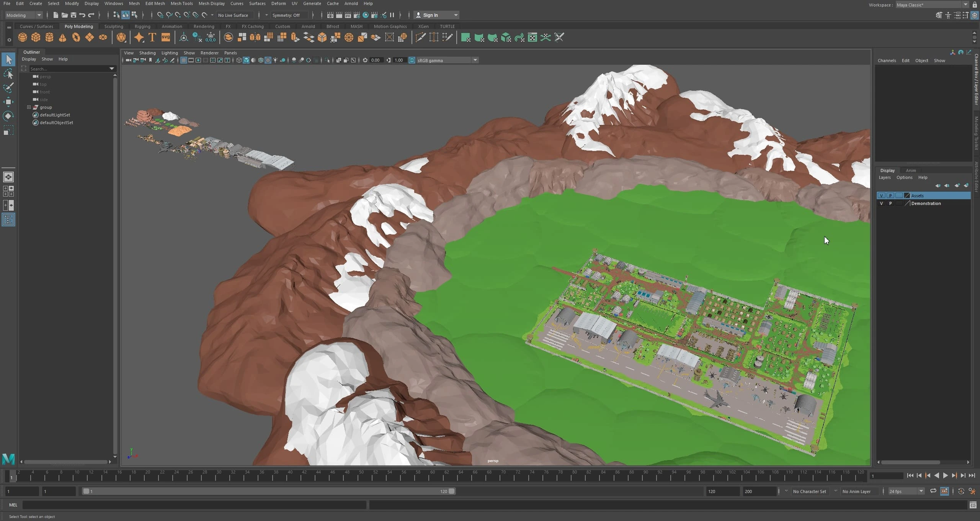980x521 pixels.
Task: Activate the Move tool in the toolbox
Action: pyautogui.click(x=8, y=102)
